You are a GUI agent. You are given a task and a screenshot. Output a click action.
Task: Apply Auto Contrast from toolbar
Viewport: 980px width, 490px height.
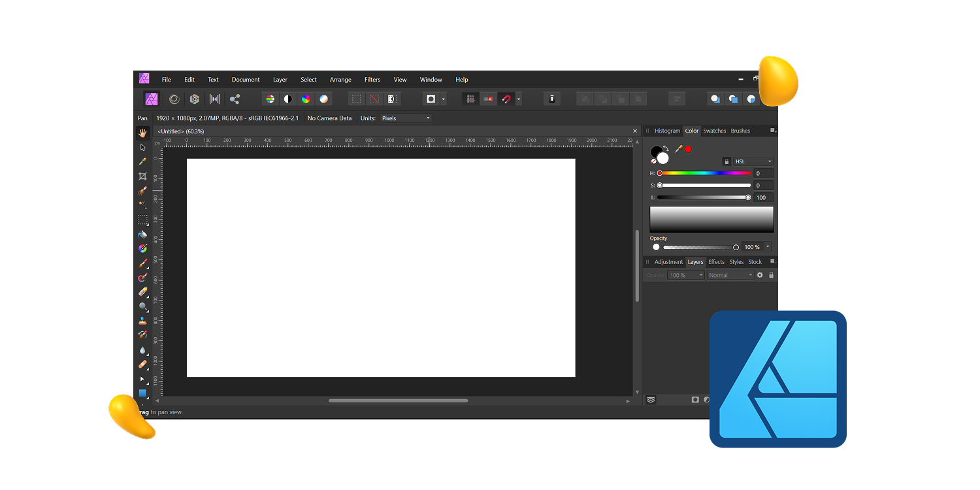(287, 99)
